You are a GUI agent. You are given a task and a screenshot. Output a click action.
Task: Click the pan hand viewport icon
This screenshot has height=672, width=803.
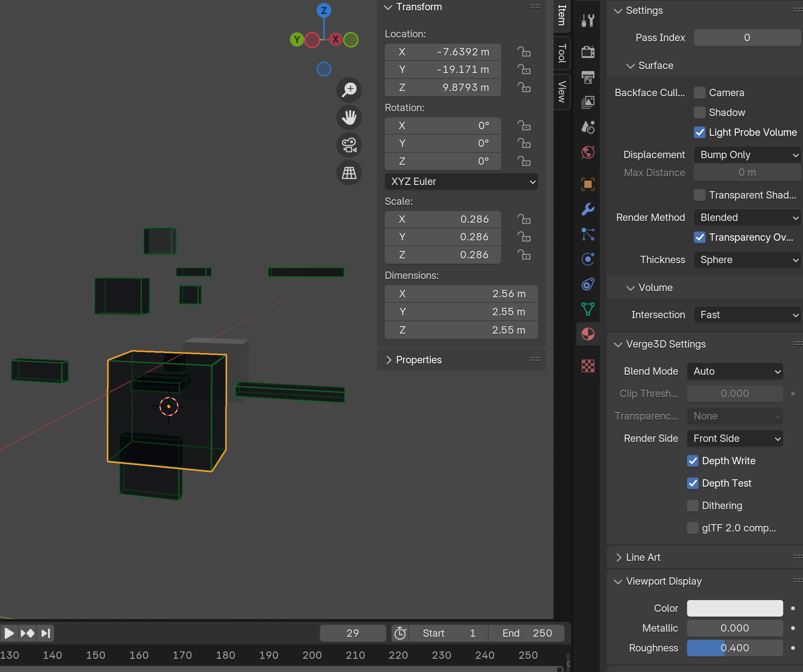pos(349,117)
